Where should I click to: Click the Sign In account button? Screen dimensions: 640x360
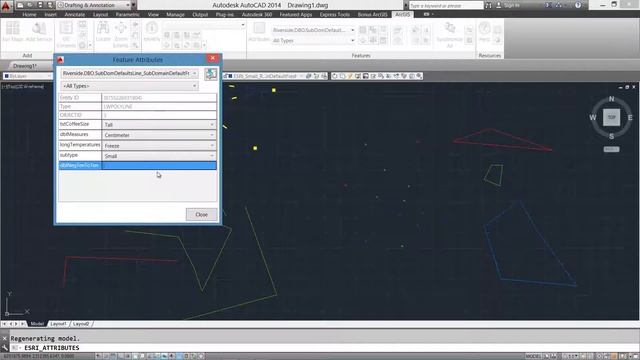(509, 5)
